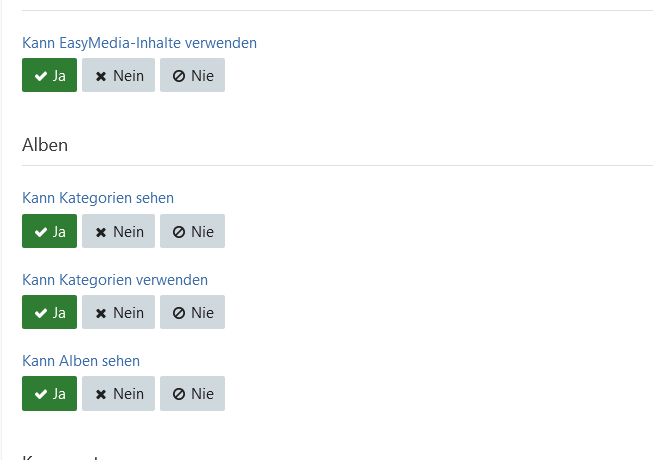Image resolution: width=653 pixels, height=460 pixels.
Task: Click the X icon for 'Kann Kategorien verwenden' Nein
Action: pos(101,313)
